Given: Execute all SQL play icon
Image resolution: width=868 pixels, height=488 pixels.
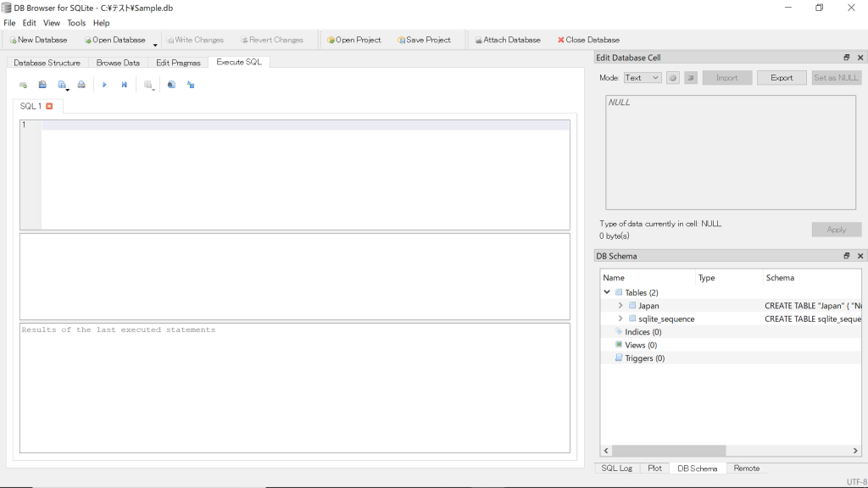Looking at the screenshot, I should coord(104,85).
